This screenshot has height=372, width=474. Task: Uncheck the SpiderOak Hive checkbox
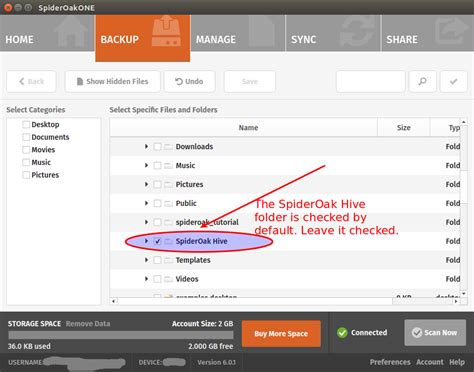point(158,241)
